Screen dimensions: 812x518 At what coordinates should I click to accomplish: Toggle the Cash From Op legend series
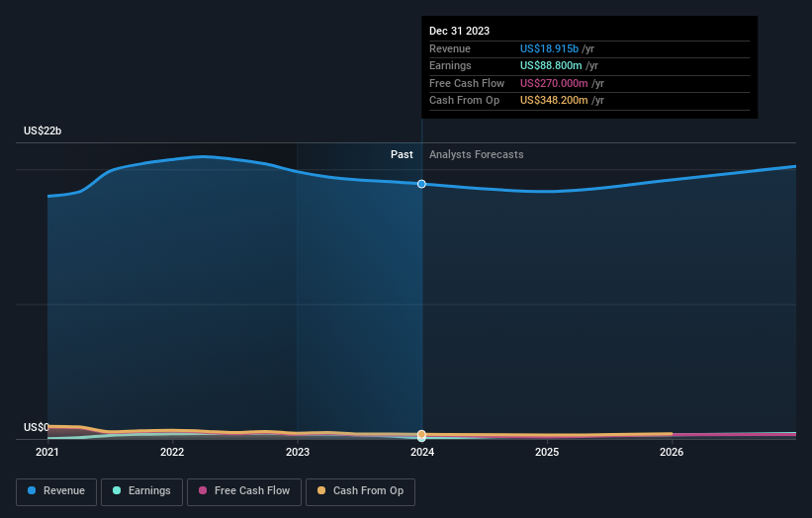pos(360,491)
